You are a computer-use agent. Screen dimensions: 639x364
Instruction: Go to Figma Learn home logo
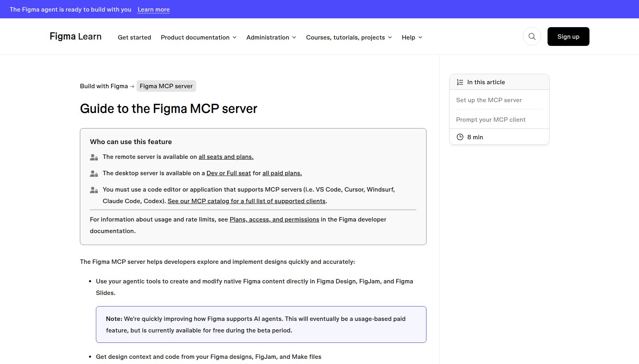coord(75,36)
